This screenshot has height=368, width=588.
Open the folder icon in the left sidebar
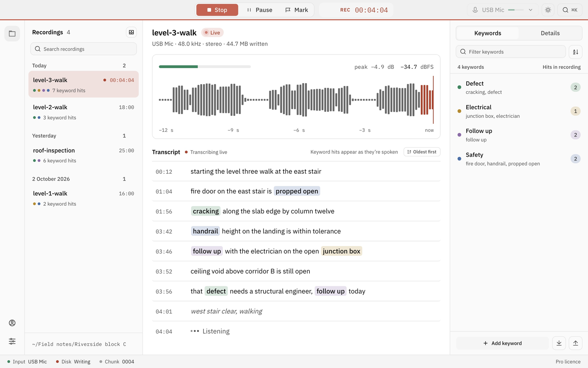12,33
